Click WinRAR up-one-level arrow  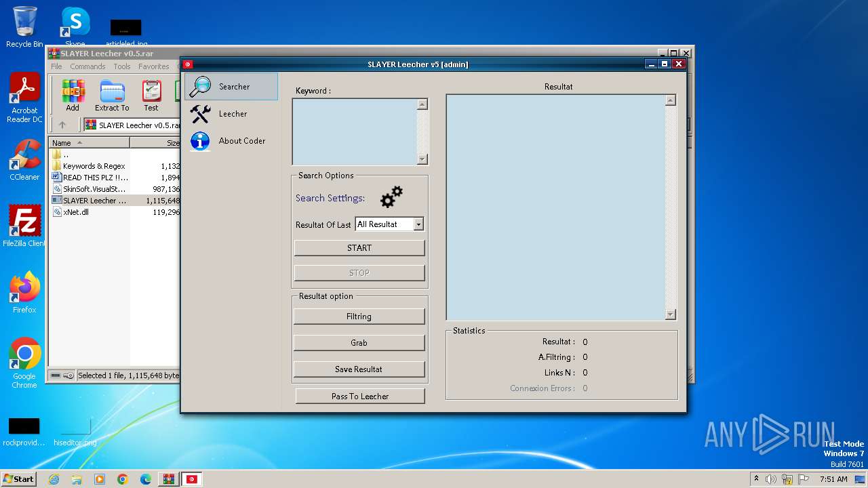point(62,125)
